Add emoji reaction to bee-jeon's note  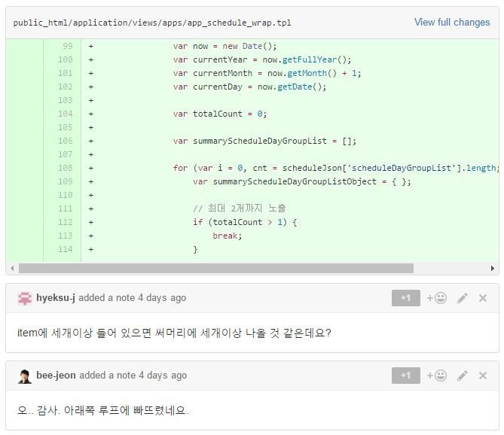point(436,376)
